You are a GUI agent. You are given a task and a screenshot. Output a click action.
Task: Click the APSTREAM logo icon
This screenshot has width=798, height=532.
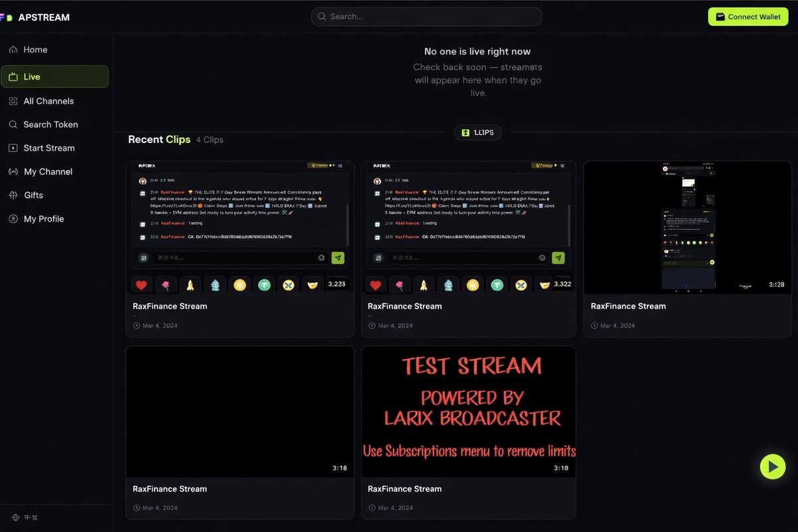pos(9,17)
